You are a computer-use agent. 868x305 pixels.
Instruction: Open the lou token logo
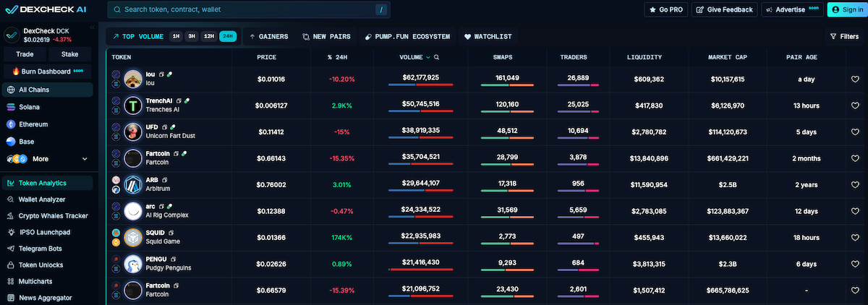point(132,79)
